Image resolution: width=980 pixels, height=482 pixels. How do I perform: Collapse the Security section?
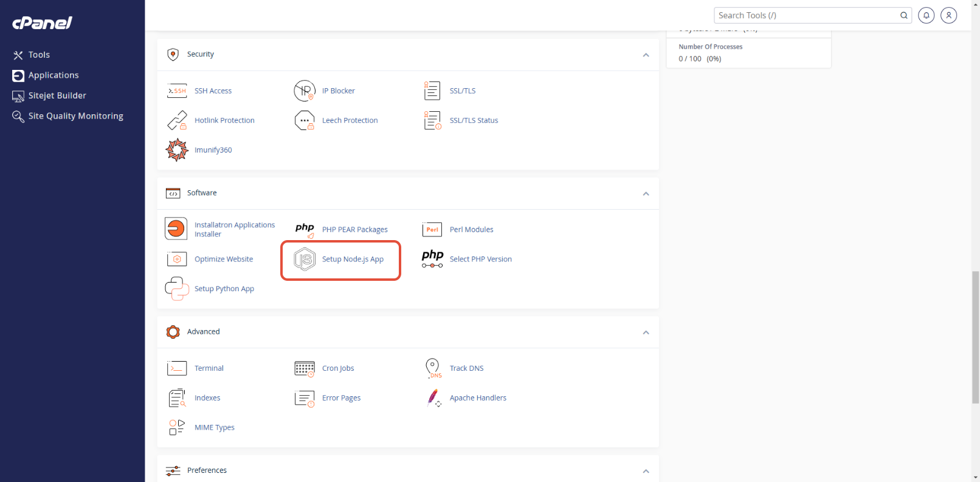tap(646, 55)
